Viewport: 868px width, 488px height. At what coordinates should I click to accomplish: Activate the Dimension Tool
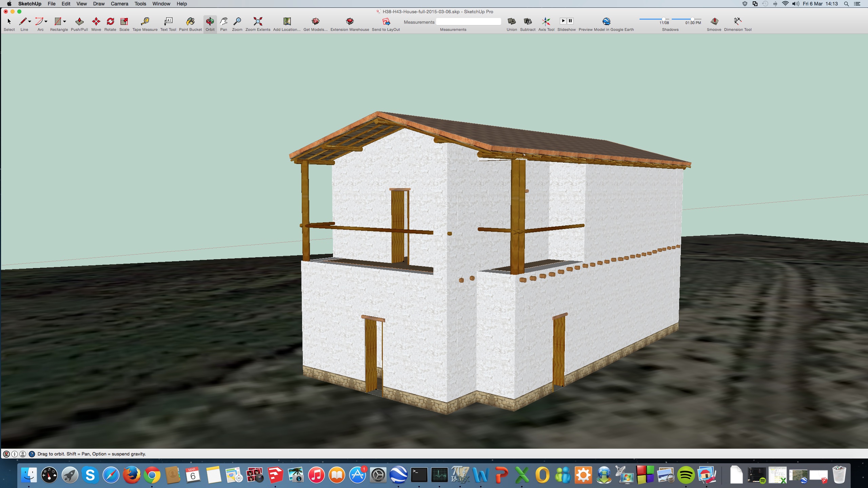click(x=737, y=22)
